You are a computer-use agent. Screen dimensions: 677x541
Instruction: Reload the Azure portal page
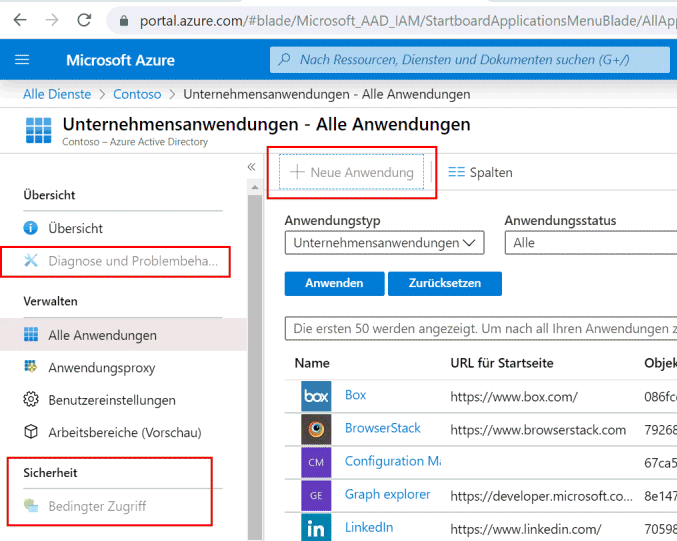[x=84, y=20]
